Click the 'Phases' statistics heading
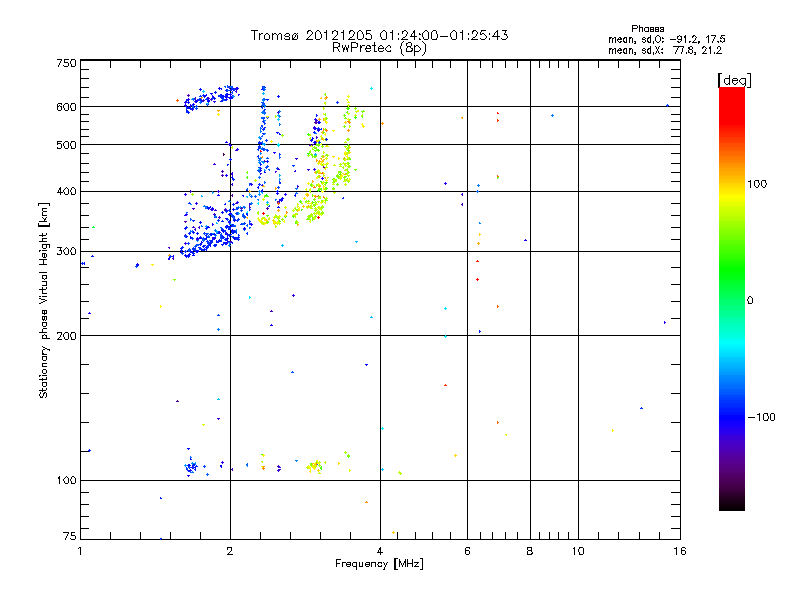800x600 pixels. coord(647,29)
